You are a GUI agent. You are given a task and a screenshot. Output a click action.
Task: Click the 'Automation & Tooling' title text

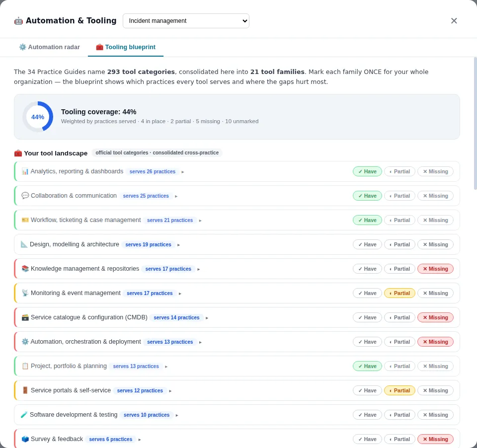pyautogui.click(x=71, y=20)
